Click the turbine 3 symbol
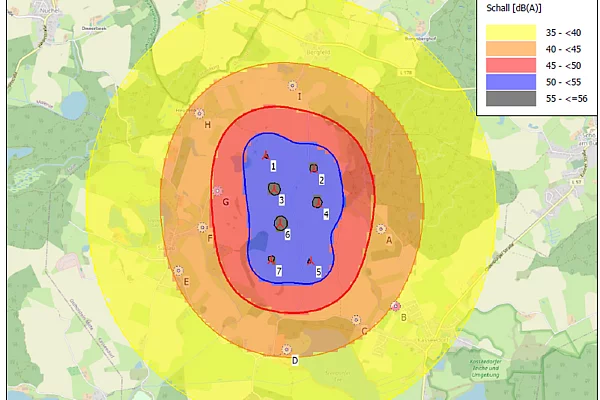600x400 pixels. click(272, 189)
